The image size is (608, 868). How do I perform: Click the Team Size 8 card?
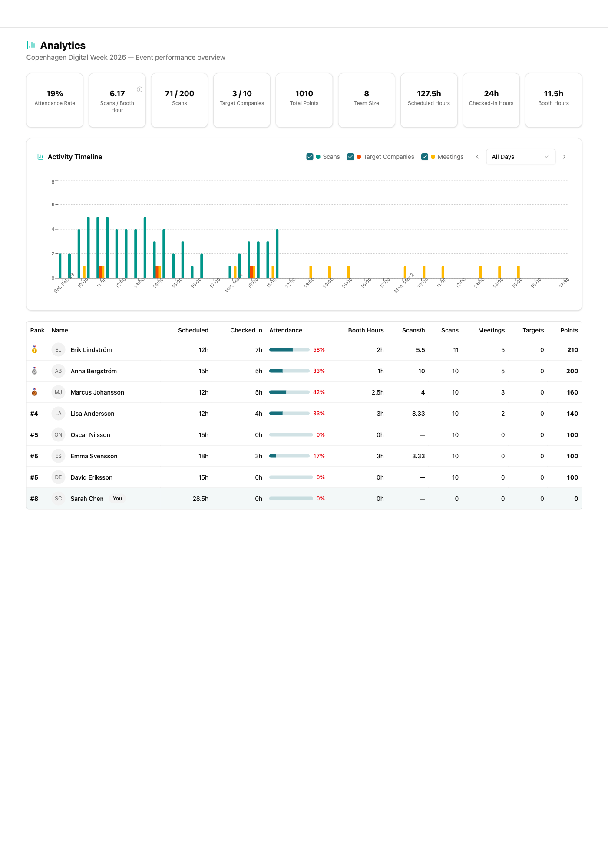pos(367,100)
